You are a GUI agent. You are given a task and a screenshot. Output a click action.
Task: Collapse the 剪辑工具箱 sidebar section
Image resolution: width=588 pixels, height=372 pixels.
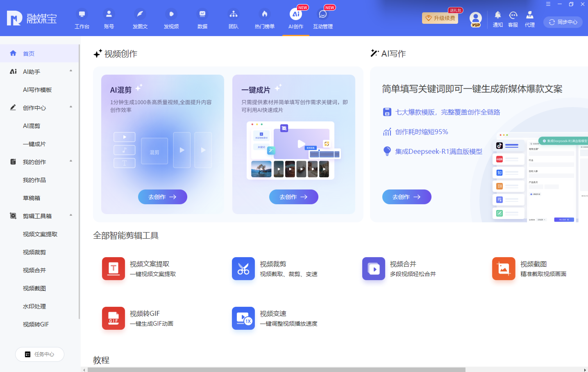pos(71,215)
